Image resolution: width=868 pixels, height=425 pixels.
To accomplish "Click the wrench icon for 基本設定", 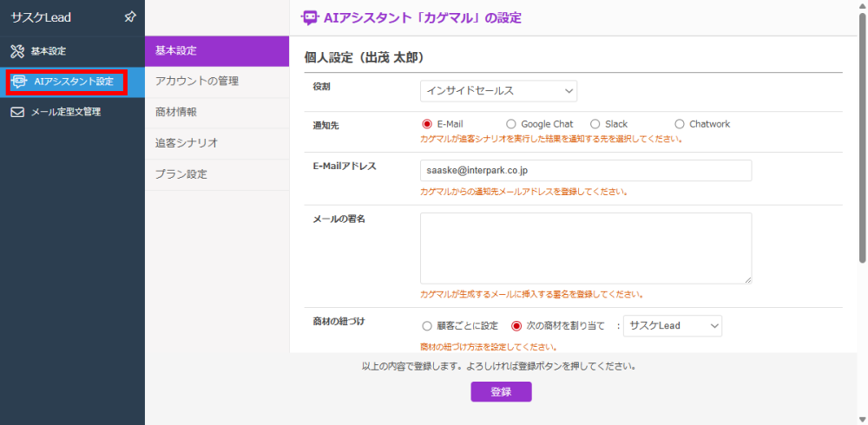I will click(x=17, y=51).
